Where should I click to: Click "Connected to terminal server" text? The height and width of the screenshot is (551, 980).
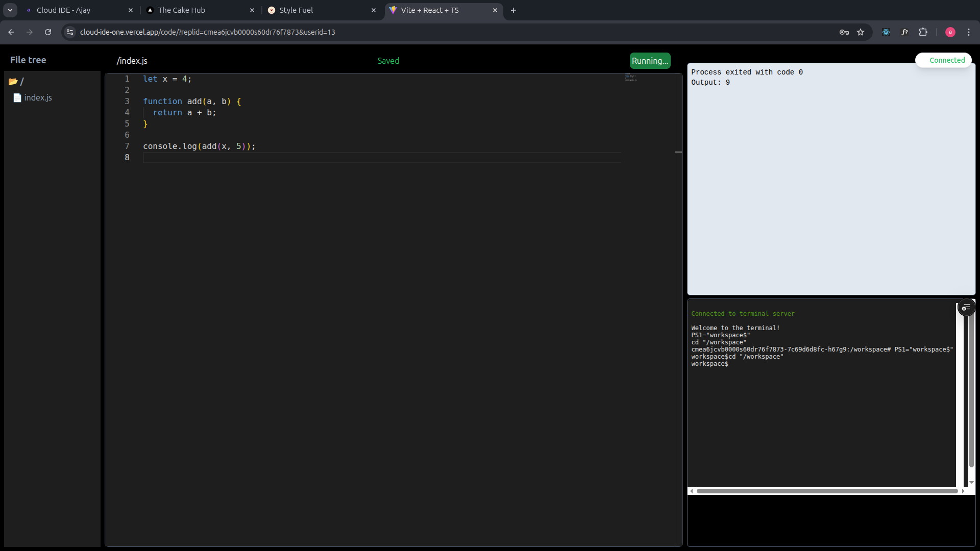pos(743,314)
